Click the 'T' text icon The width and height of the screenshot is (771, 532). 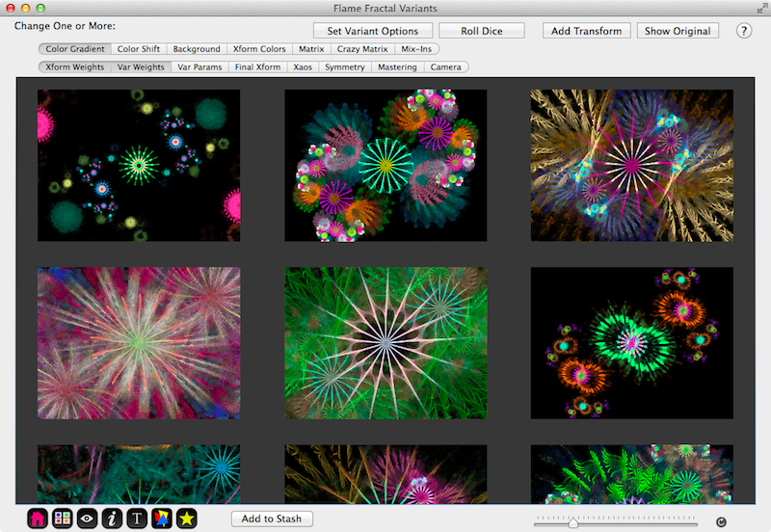[137, 519]
